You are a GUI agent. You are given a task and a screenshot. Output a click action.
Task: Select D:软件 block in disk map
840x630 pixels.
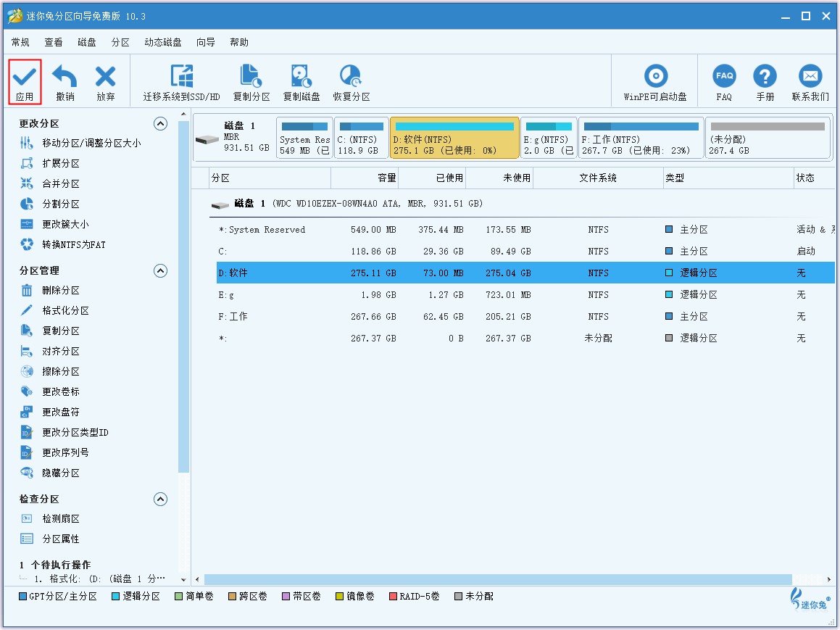455,138
